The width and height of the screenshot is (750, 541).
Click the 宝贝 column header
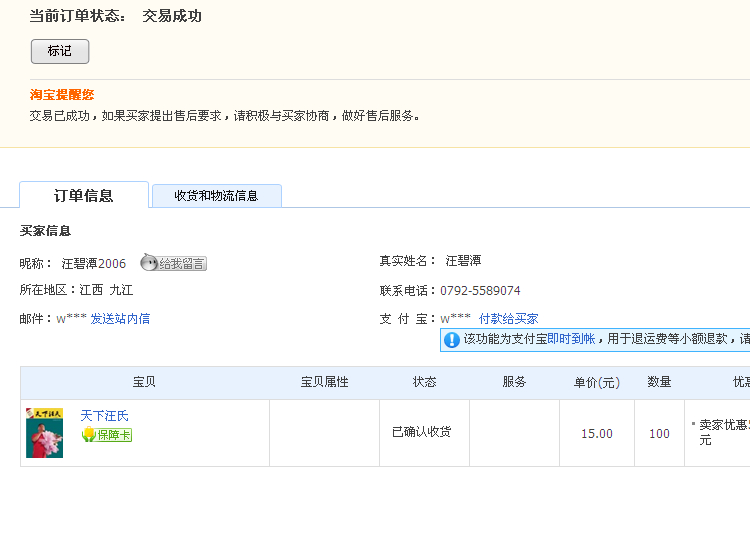tap(144, 383)
